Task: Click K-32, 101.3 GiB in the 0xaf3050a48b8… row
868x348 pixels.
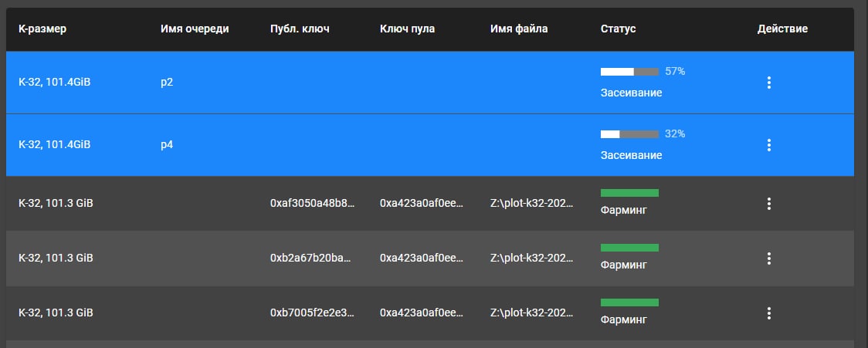Action: pyautogui.click(x=56, y=204)
